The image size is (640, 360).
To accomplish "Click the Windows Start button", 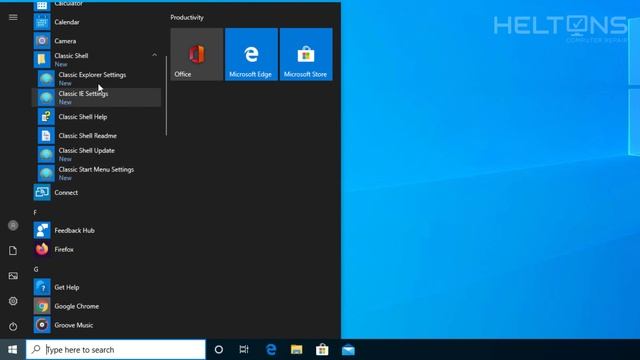I will (x=13, y=350).
